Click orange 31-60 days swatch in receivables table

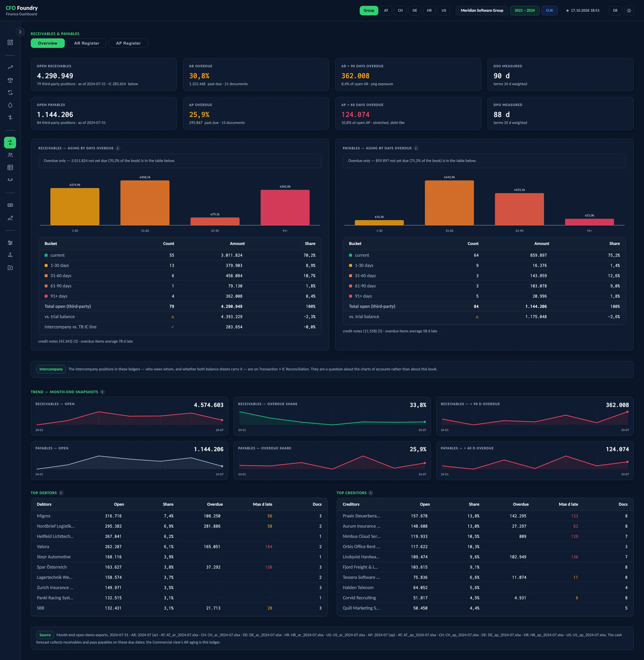(46, 276)
